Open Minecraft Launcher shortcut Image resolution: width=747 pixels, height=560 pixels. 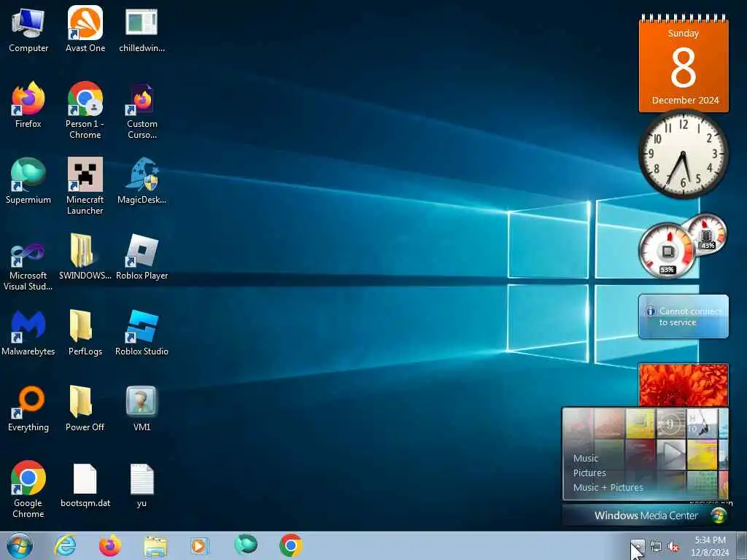pyautogui.click(x=85, y=186)
